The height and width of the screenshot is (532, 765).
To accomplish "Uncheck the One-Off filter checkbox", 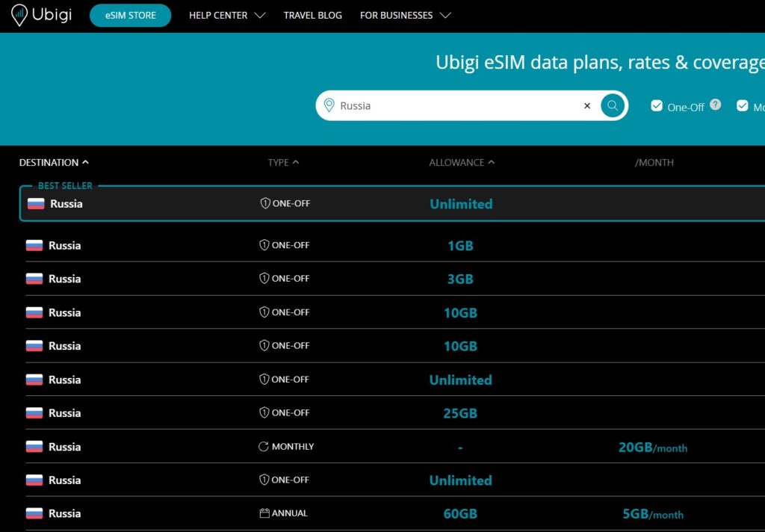I will pyautogui.click(x=657, y=106).
